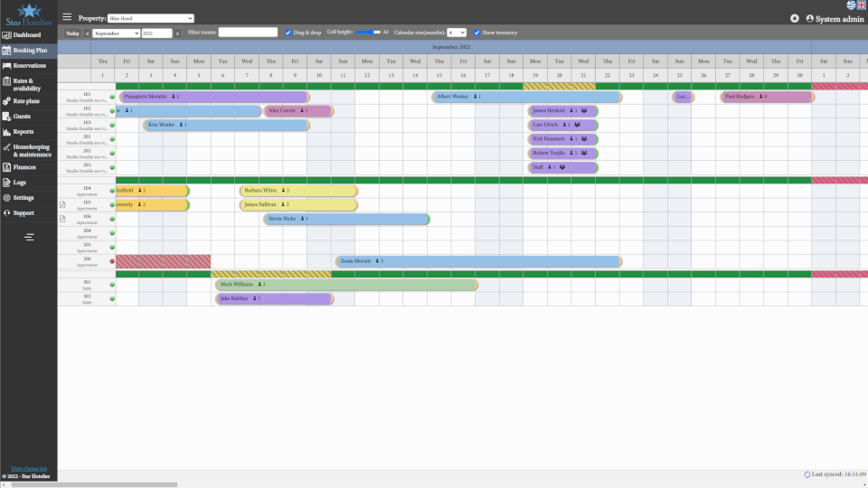Select the Jake Baldino booking

(275, 299)
